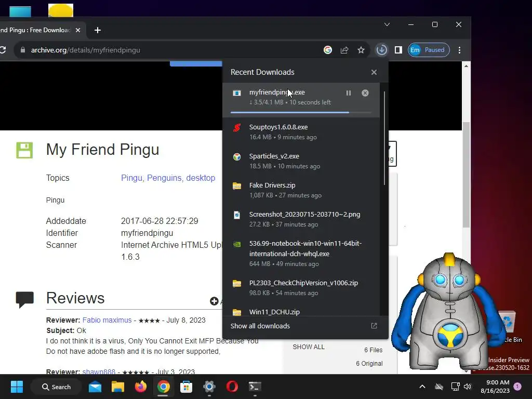Open reviewer Fabio maximus profile
The height and width of the screenshot is (399, 532).
[x=107, y=320]
